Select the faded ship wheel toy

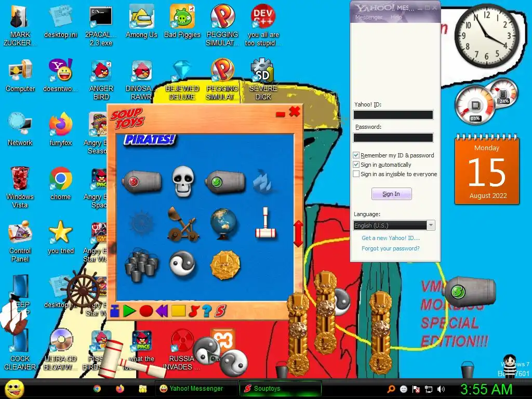point(142,222)
